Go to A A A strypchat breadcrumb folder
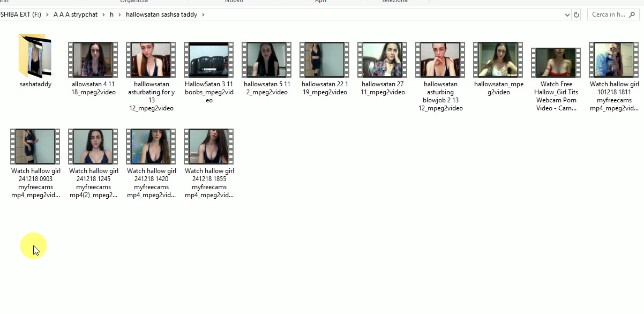The height and width of the screenshot is (314, 644). click(76, 15)
